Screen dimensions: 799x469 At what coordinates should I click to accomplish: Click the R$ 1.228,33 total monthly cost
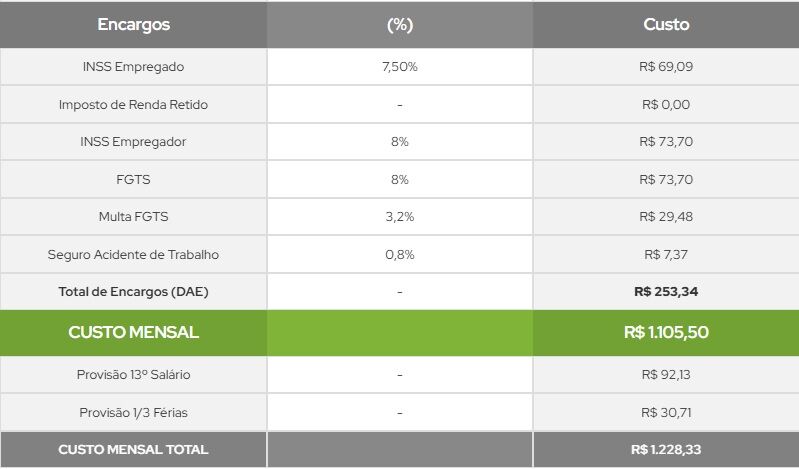point(666,450)
